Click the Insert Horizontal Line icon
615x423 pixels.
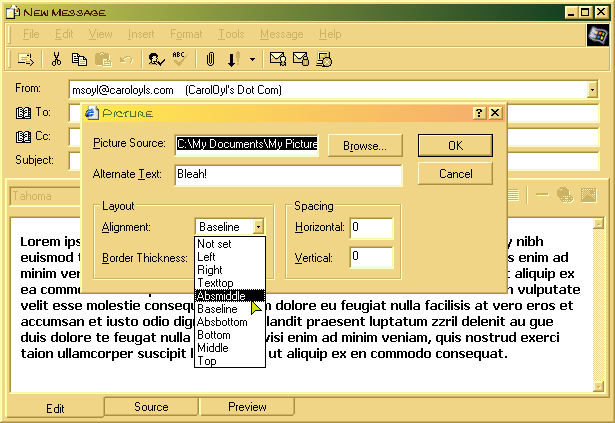tap(542, 195)
